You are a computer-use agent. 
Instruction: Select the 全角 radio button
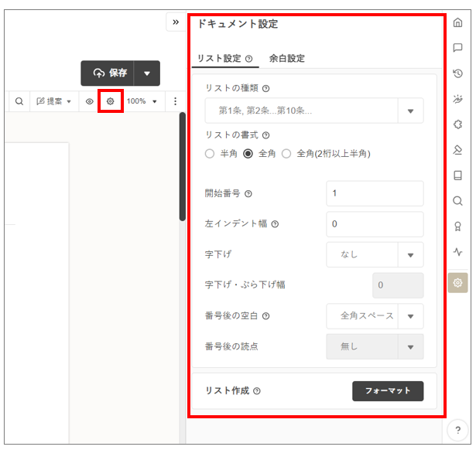click(248, 154)
